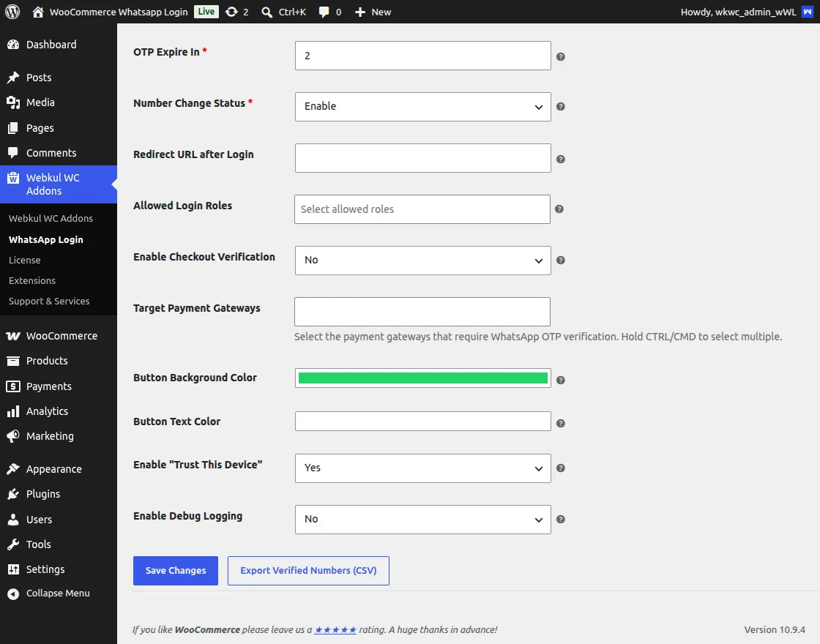This screenshot has height=644, width=820.
Task: Open the updates icon showing 2
Action: coord(231,12)
